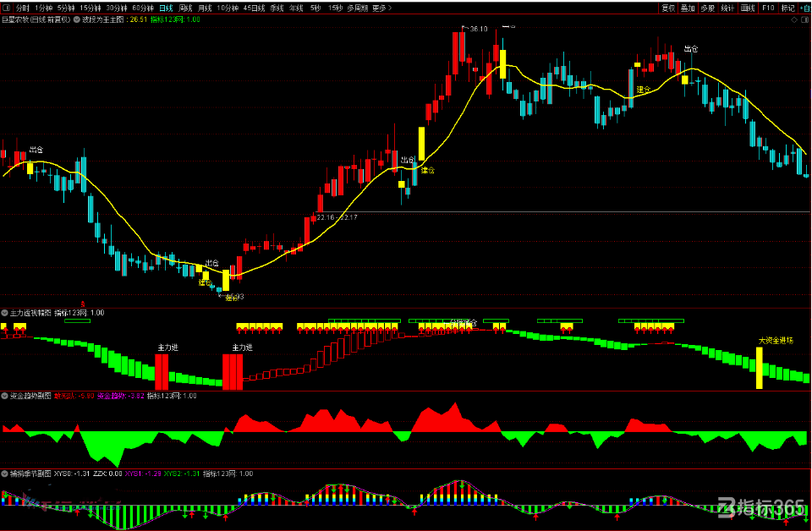This screenshot has height=531, width=812.
Task: Click the XYS0: -1.31 readout
Action: tap(72, 474)
